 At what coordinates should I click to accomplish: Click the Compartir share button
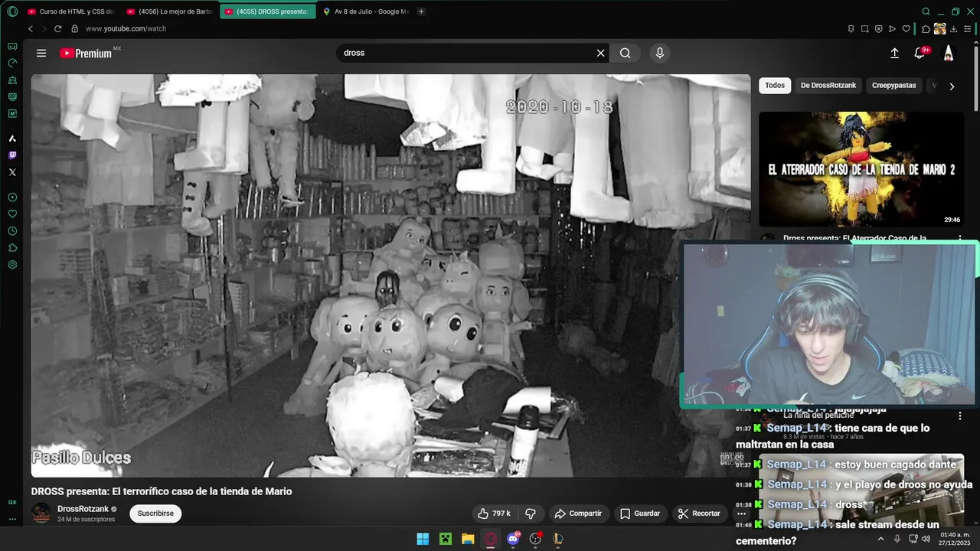578,514
